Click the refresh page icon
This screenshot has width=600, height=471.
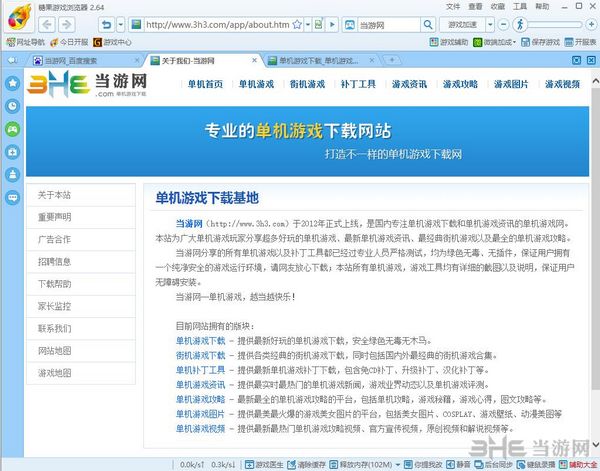[318, 25]
